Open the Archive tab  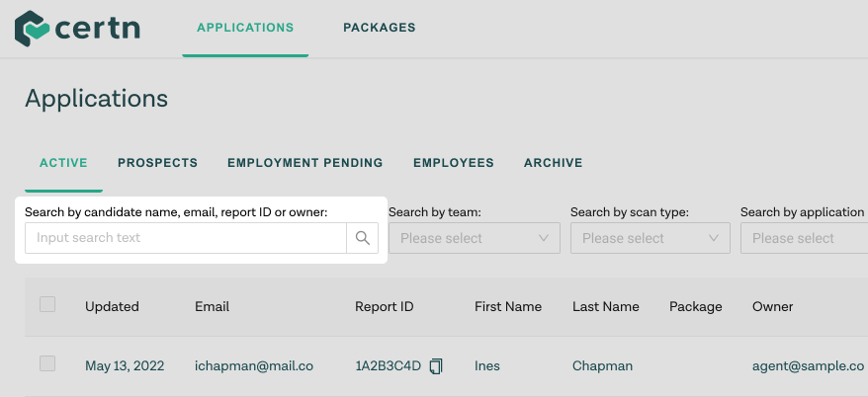(x=553, y=163)
